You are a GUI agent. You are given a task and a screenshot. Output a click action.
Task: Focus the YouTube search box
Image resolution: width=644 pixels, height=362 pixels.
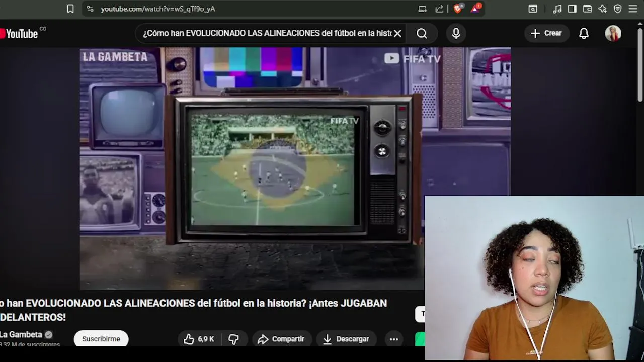click(x=267, y=33)
